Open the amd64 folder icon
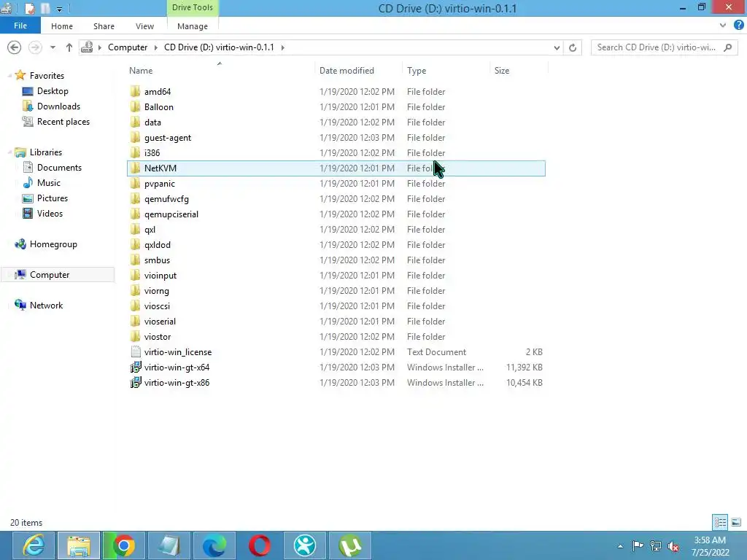The height and width of the screenshot is (560, 747). pyautogui.click(x=135, y=91)
